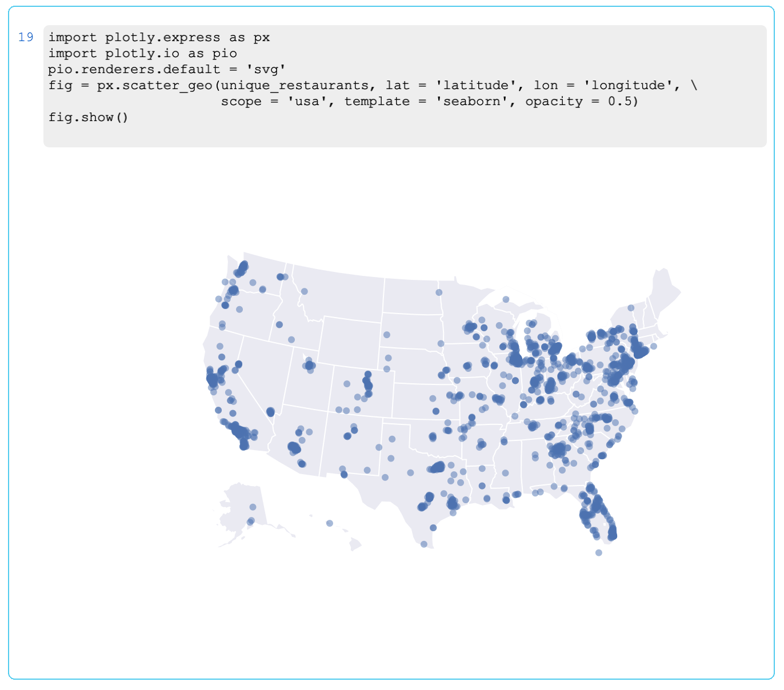Click the isolated data point below Florida
The image size is (784, 690).
coord(598,553)
